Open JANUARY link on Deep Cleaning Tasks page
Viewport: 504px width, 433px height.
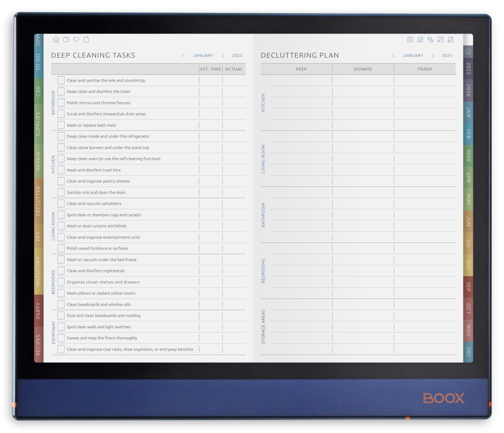point(203,56)
